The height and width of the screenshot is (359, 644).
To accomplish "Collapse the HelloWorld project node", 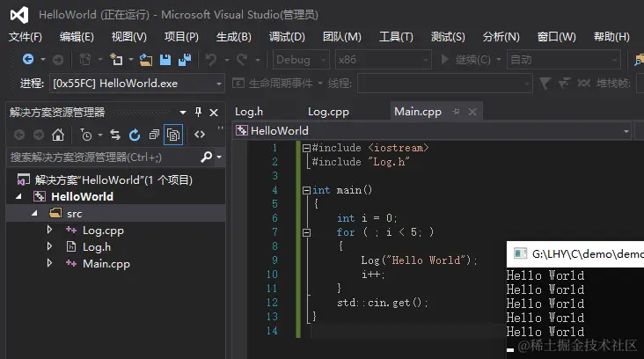I will 18,197.
